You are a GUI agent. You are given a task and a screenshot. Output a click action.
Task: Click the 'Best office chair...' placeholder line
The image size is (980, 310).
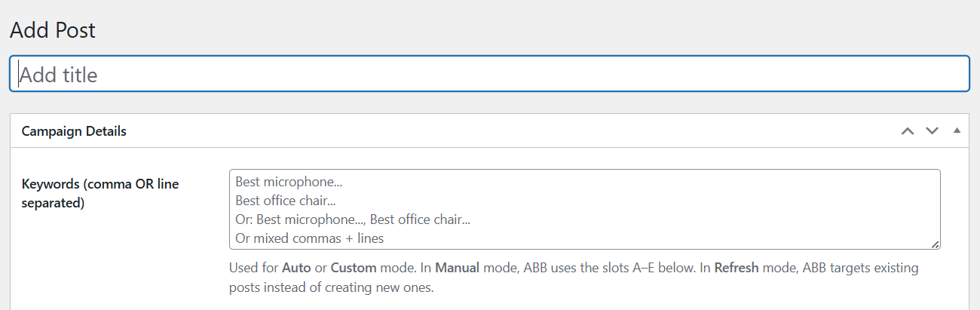(286, 201)
